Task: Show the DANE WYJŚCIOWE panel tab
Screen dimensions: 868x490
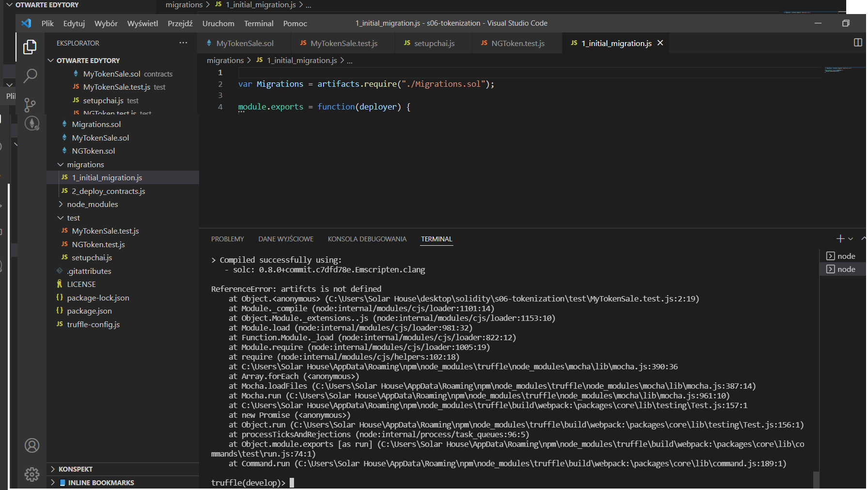Action: click(x=286, y=239)
